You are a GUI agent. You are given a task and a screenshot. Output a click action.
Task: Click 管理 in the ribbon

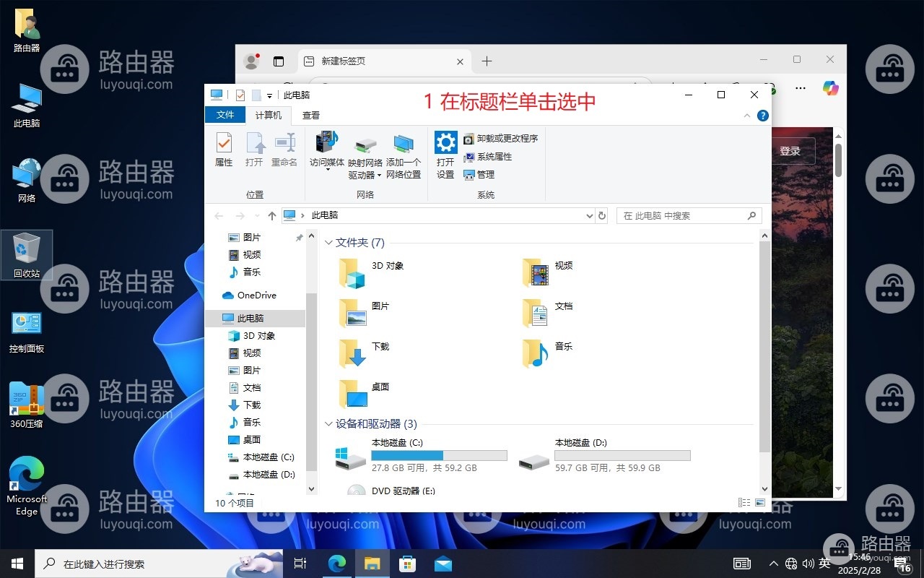click(x=479, y=175)
